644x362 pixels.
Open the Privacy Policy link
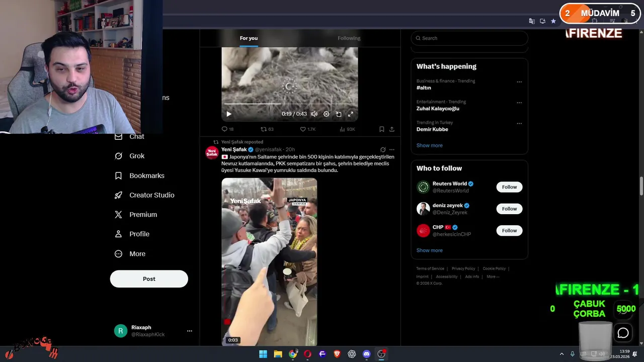(x=463, y=268)
